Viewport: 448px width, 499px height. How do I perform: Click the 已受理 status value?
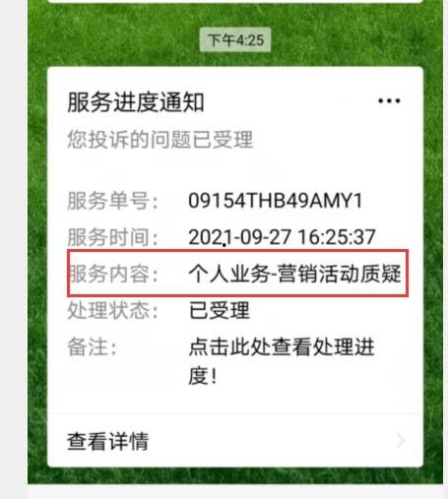tap(220, 310)
